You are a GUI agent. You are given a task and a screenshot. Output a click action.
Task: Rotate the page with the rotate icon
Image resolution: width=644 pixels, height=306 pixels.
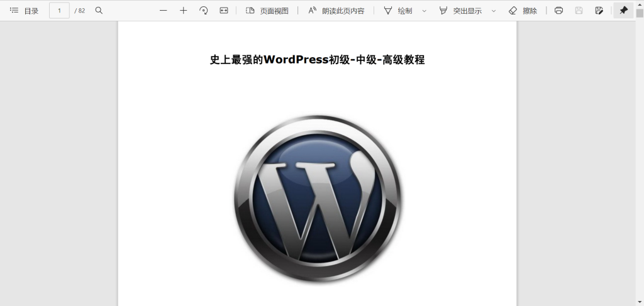click(203, 11)
